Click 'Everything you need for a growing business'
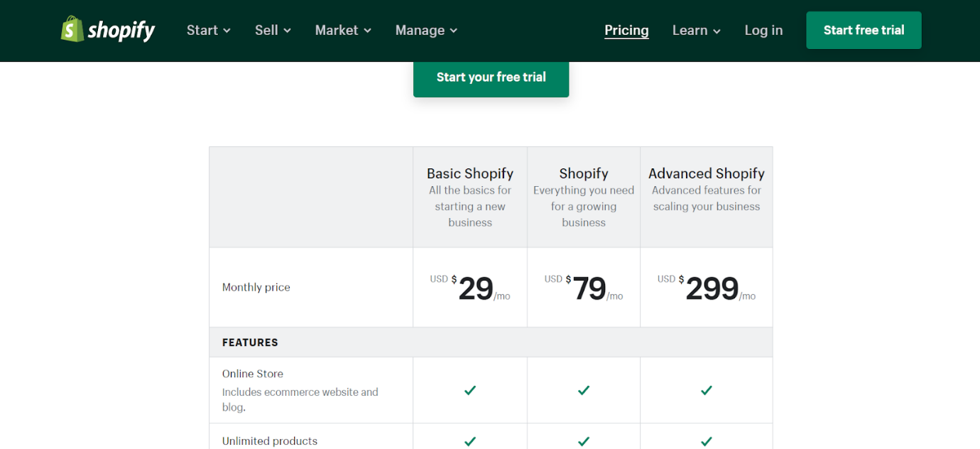Image resolution: width=980 pixels, height=449 pixels. 584,206
